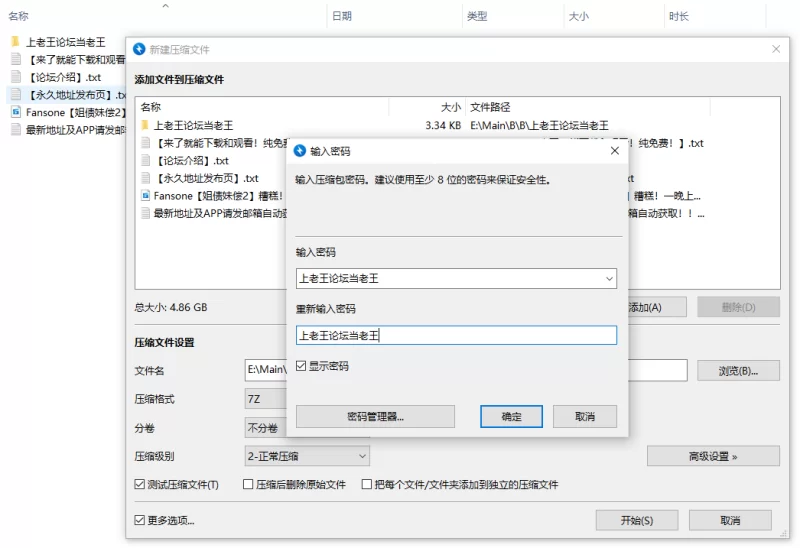Select the 上老王论坛当老王 folder icon in archive list
The height and width of the screenshot is (548, 800).
[x=145, y=125]
